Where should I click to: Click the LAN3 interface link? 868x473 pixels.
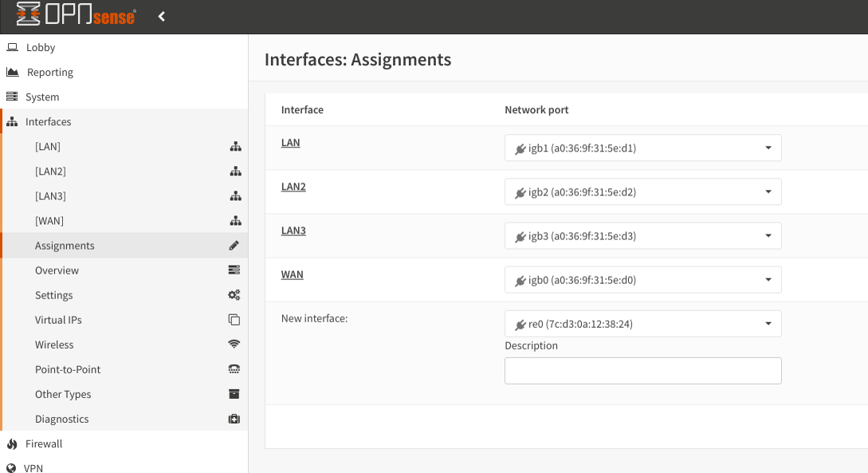(x=293, y=231)
